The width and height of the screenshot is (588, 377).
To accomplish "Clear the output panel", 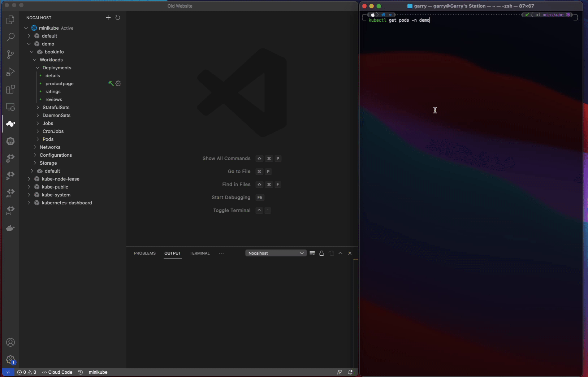I will pyautogui.click(x=312, y=253).
